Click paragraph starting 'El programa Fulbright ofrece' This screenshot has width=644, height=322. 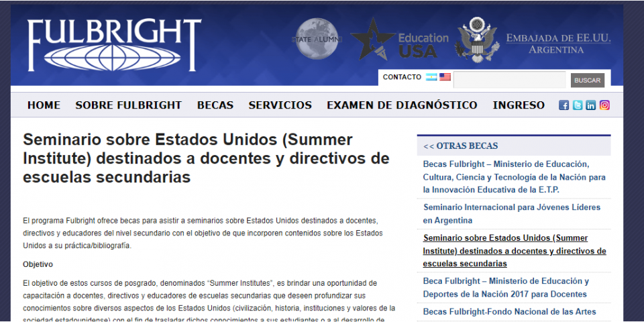[203, 233]
